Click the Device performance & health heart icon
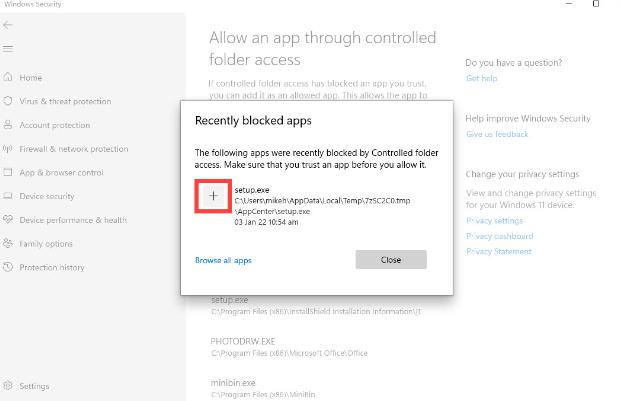Screen dimensions: 620x401 tap(9, 220)
